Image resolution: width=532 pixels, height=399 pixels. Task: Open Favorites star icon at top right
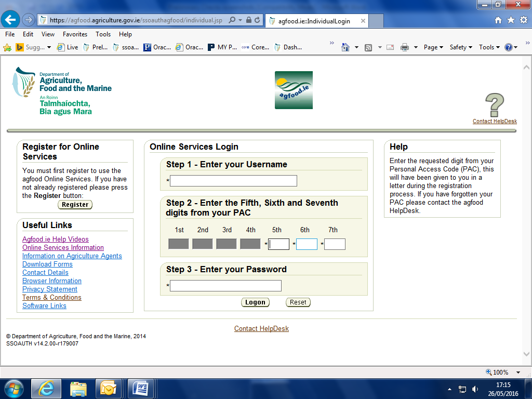[511, 20]
